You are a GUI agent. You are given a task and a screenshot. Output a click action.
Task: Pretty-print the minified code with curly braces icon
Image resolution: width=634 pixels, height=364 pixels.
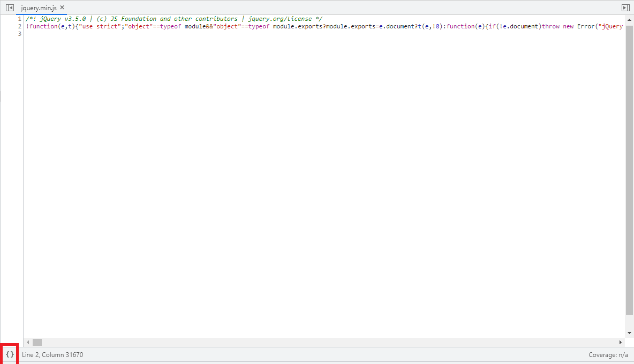coord(10,354)
